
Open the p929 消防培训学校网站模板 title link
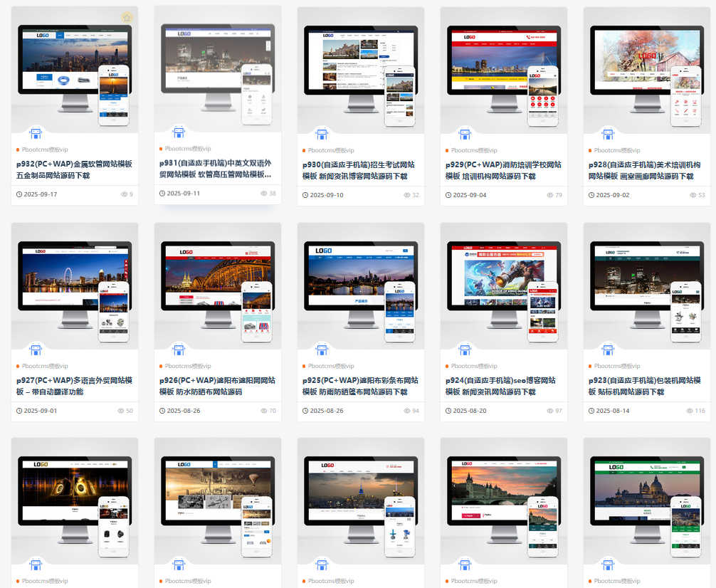pos(503,170)
